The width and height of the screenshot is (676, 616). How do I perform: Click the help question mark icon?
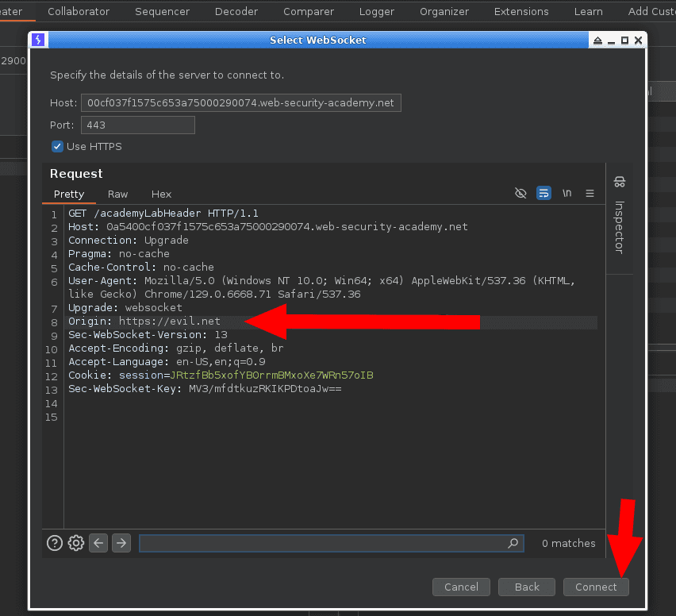coord(54,543)
